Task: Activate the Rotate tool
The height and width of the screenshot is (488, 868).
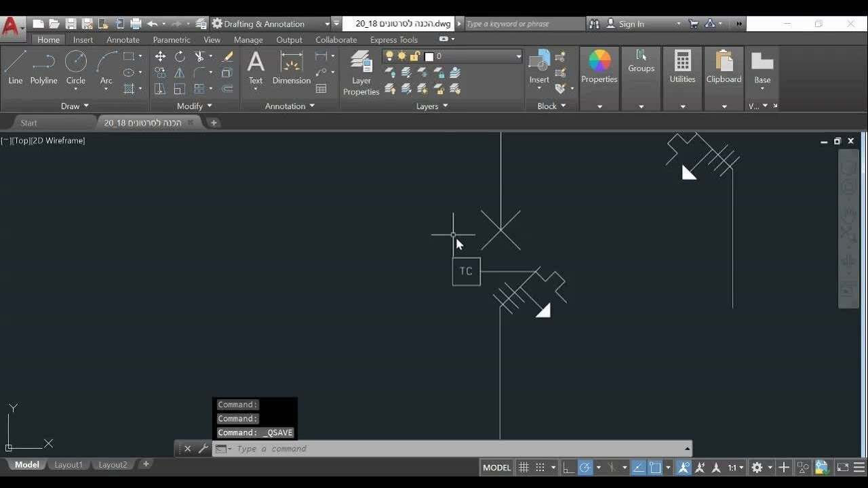Action: 180,56
